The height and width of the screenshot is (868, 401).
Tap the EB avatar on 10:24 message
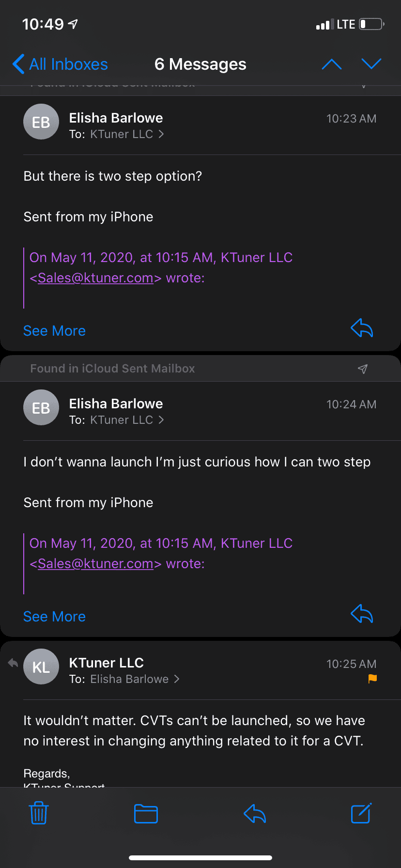[41, 408]
